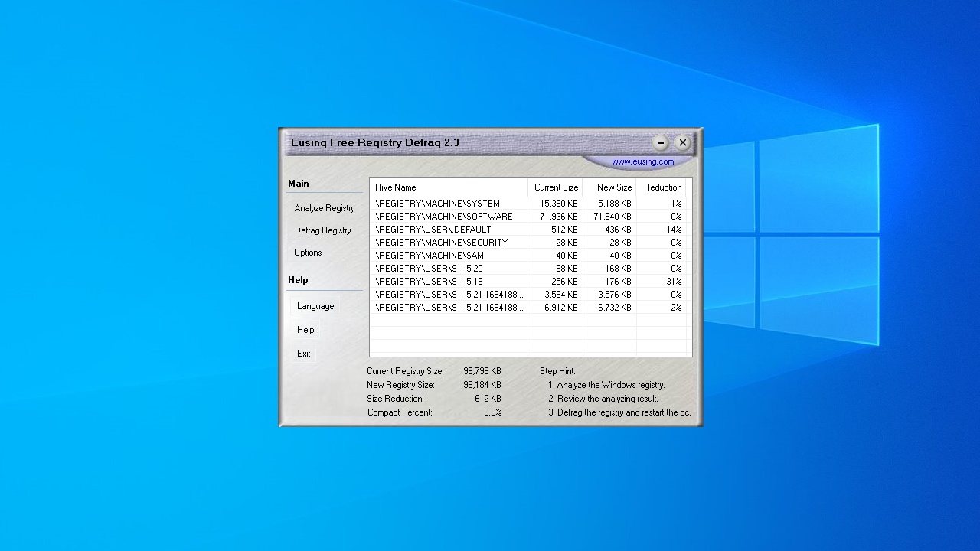980x551 pixels.
Task: Click the 71,840 KB new size cell
Action: point(612,217)
